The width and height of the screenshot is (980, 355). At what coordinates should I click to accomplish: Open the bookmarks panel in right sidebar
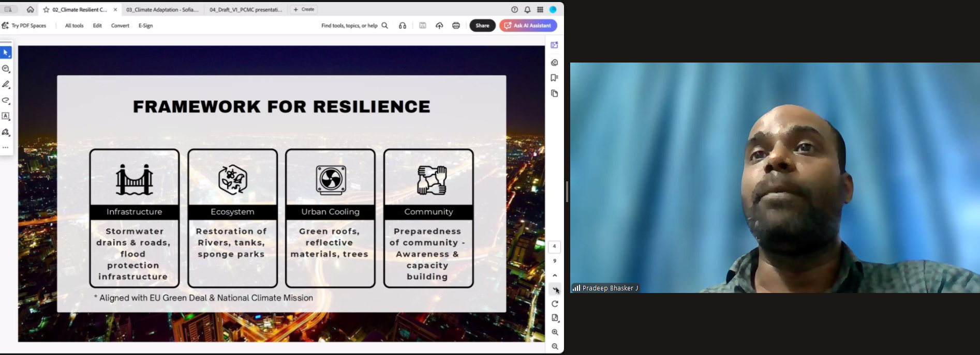click(x=554, y=78)
